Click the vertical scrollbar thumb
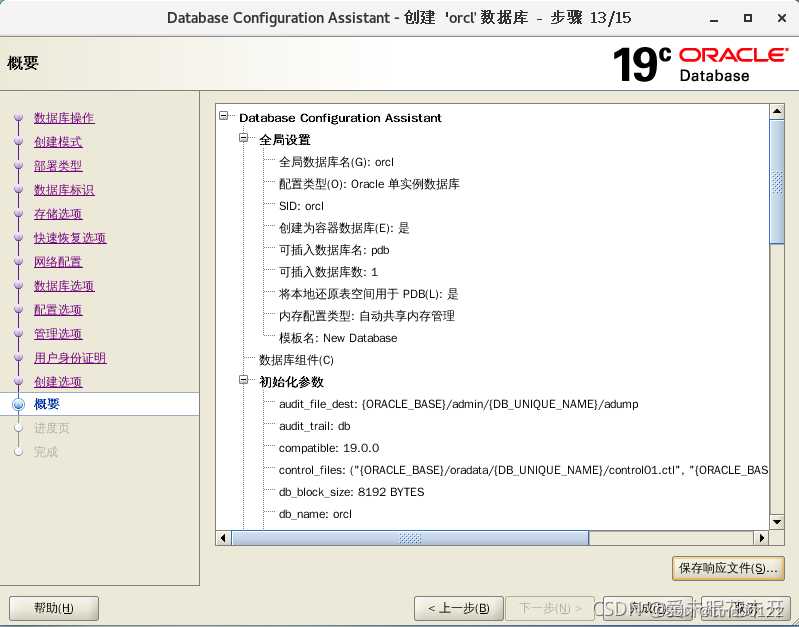Screen dimensions: 799x627 [x=777, y=182]
